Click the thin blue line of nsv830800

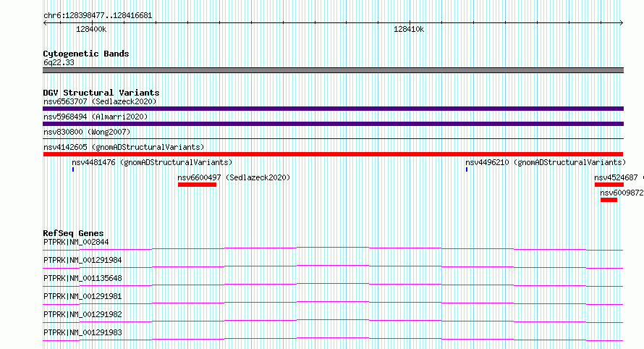pos(333,139)
